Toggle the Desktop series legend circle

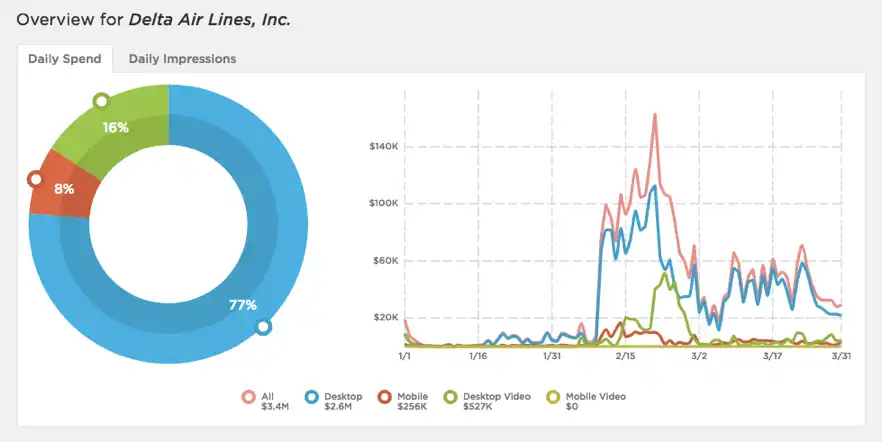tap(312, 397)
